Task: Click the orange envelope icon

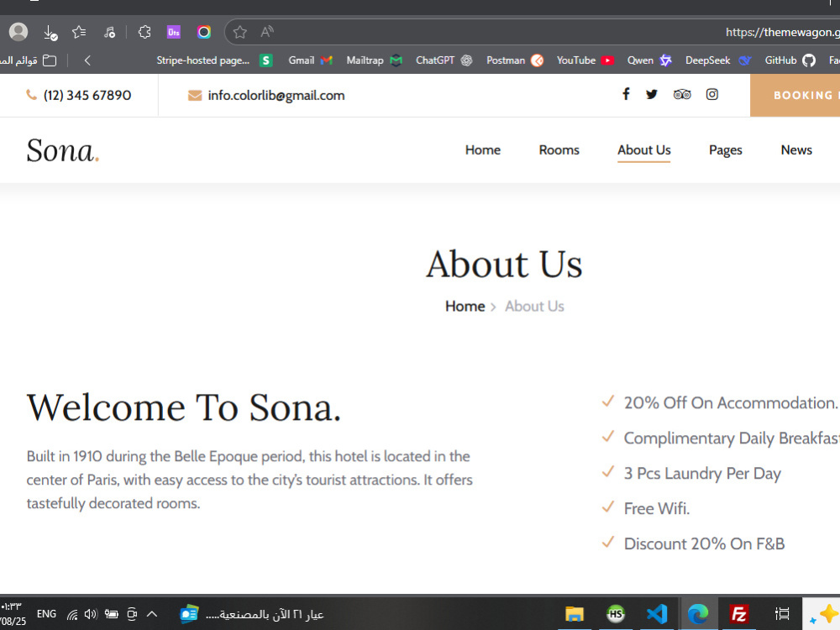Action: (195, 96)
